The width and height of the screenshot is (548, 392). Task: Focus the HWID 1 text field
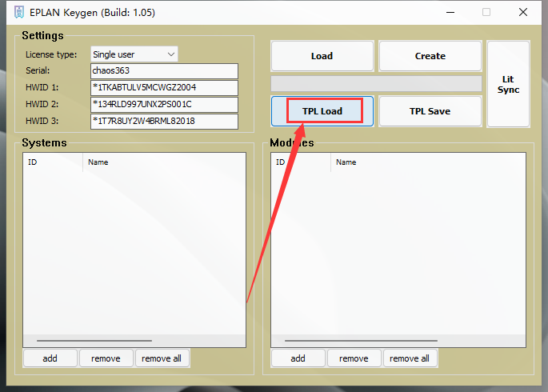coord(164,88)
